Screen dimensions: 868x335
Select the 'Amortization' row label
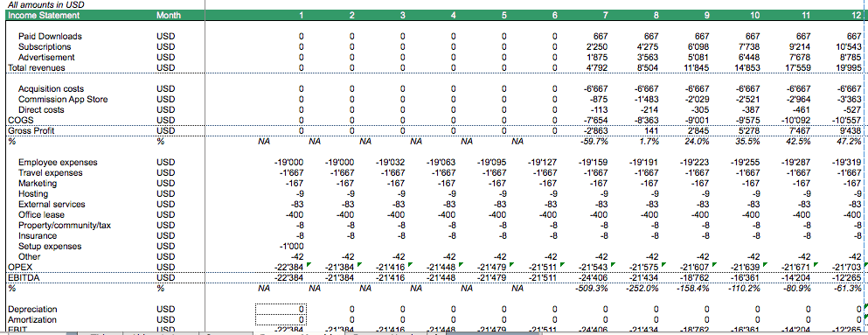coord(31,320)
